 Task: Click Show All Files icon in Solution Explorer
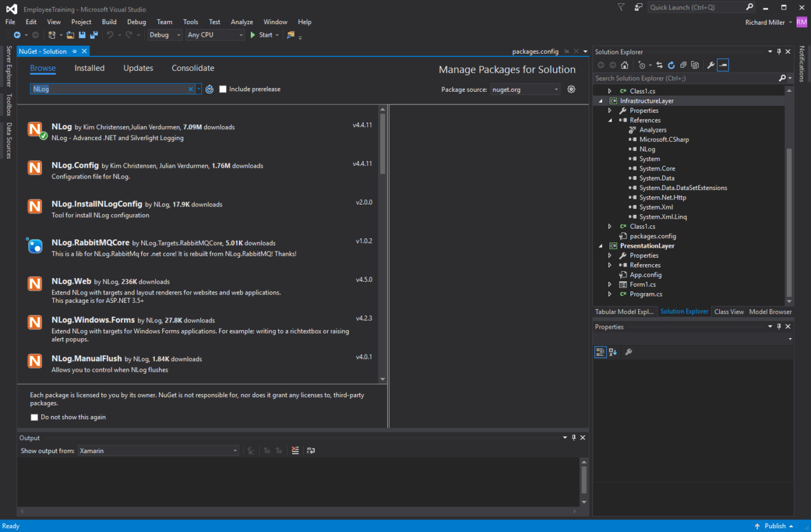tap(695, 65)
